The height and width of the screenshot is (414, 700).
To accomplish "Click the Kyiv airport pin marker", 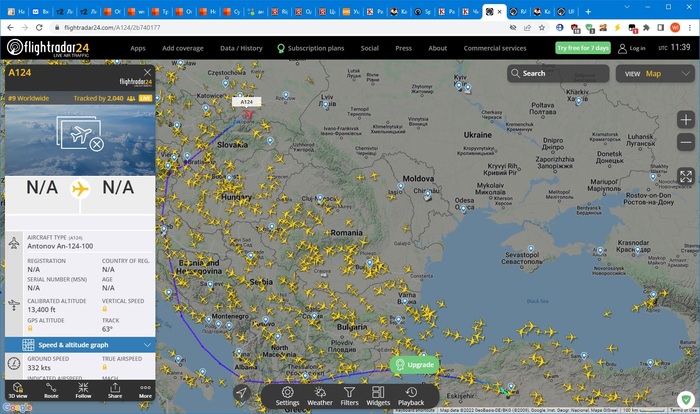I will pyautogui.click(x=459, y=86).
